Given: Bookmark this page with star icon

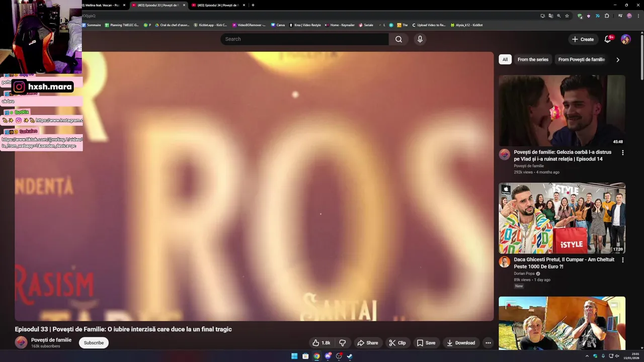Looking at the screenshot, I should point(567,16).
